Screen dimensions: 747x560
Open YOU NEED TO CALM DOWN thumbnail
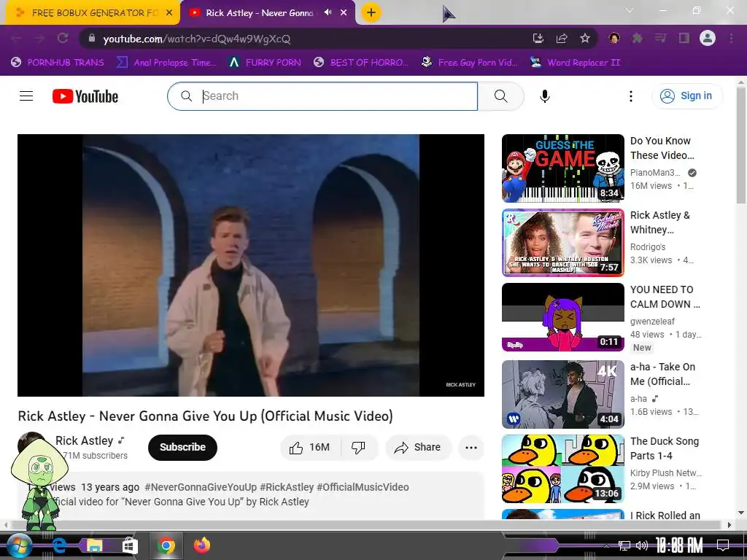click(x=562, y=317)
